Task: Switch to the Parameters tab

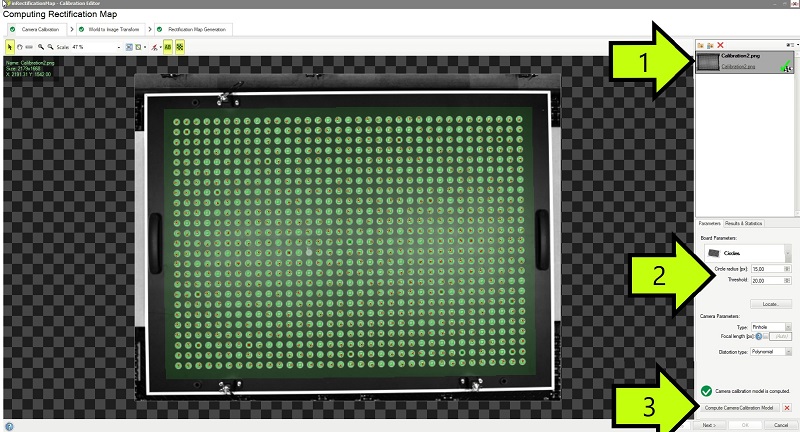Action: pos(709,223)
